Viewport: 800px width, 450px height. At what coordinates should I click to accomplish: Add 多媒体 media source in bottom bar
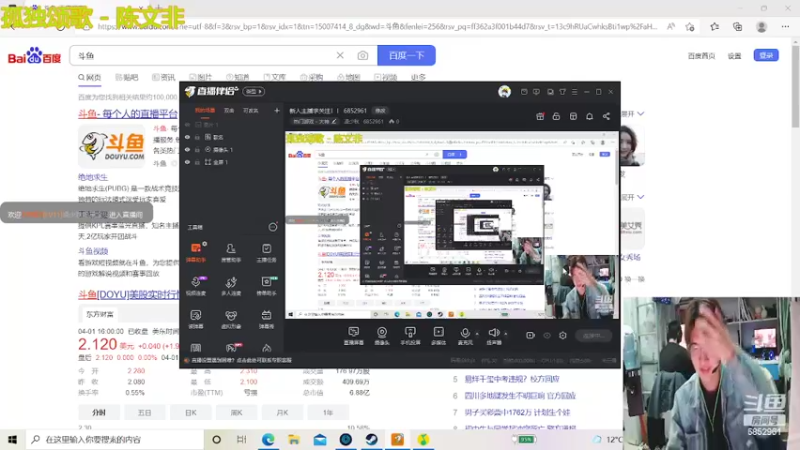coord(438,336)
